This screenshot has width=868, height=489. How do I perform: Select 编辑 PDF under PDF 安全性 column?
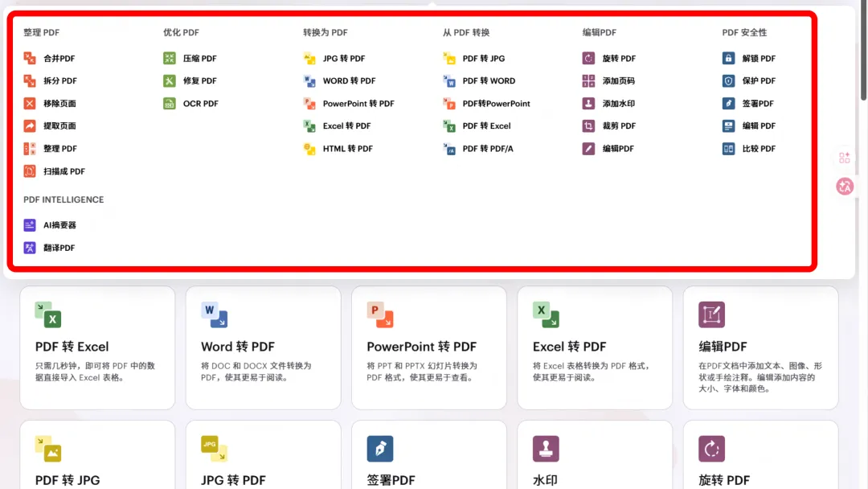(749, 125)
